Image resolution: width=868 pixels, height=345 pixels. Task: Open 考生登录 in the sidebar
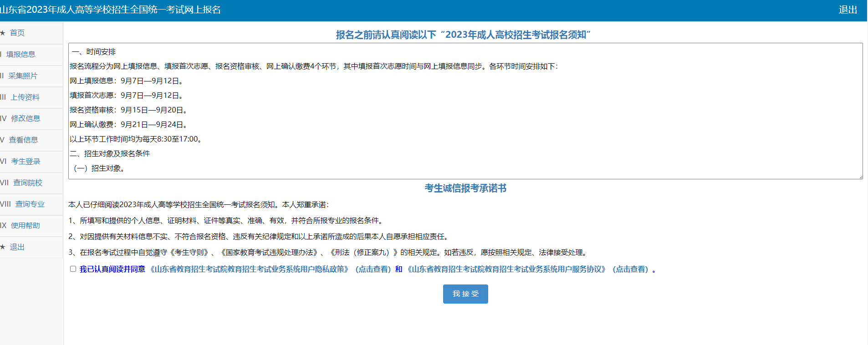[x=26, y=161]
